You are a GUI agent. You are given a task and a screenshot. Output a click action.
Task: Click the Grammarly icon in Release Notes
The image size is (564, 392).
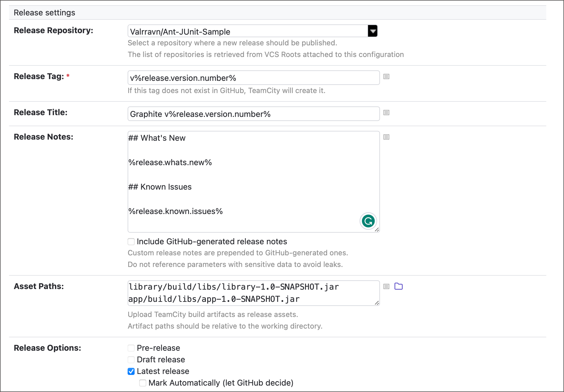(x=368, y=221)
